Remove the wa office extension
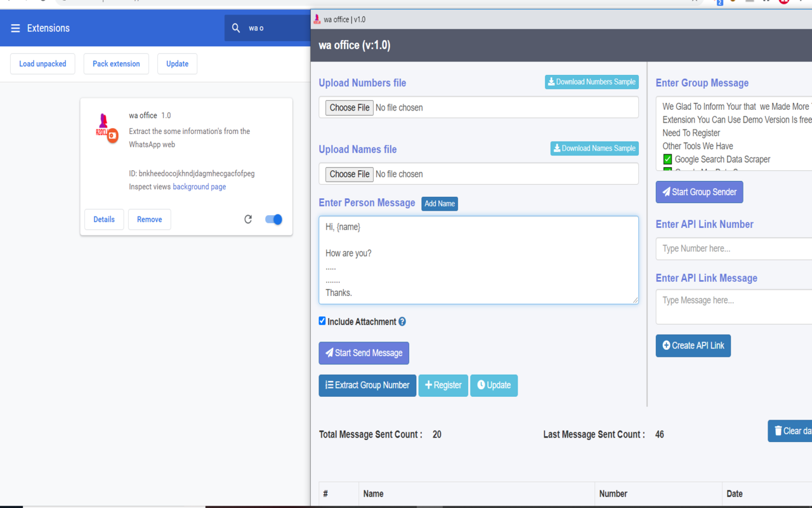812x508 pixels. [x=149, y=219]
